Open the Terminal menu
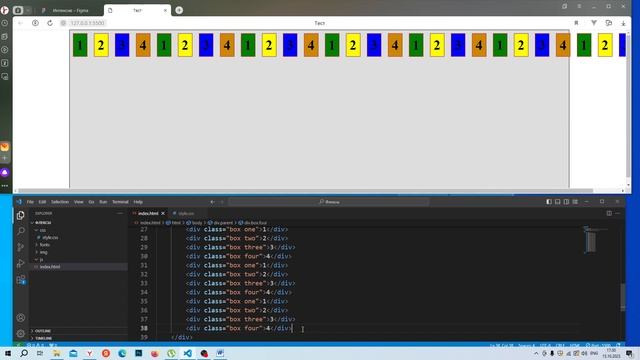The height and width of the screenshot is (360, 640). click(120, 202)
